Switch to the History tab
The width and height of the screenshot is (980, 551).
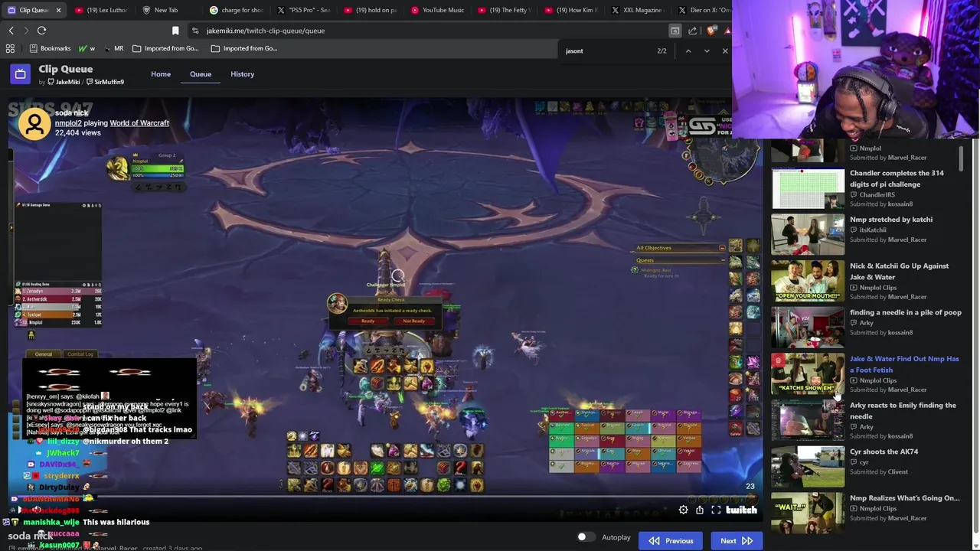point(242,74)
